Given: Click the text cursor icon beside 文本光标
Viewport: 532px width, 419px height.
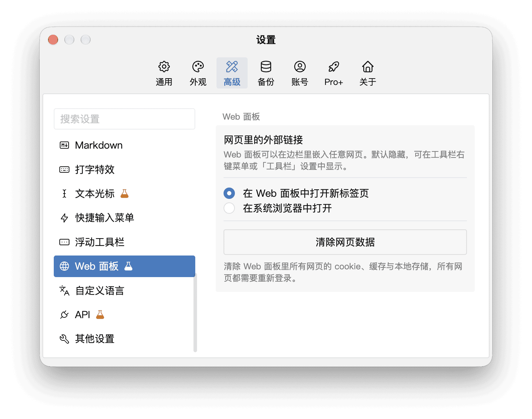Looking at the screenshot, I should pyautogui.click(x=64, y=194).
